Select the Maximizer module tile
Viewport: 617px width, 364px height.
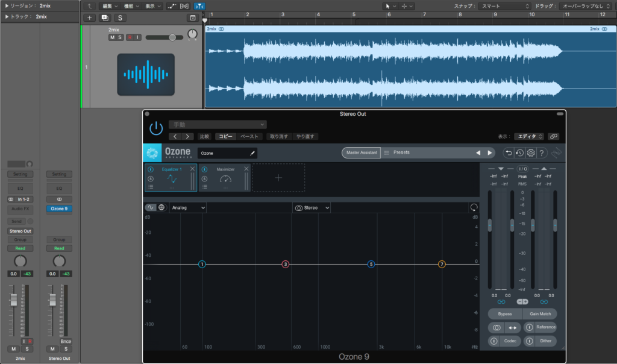click(x=225, y=178)
